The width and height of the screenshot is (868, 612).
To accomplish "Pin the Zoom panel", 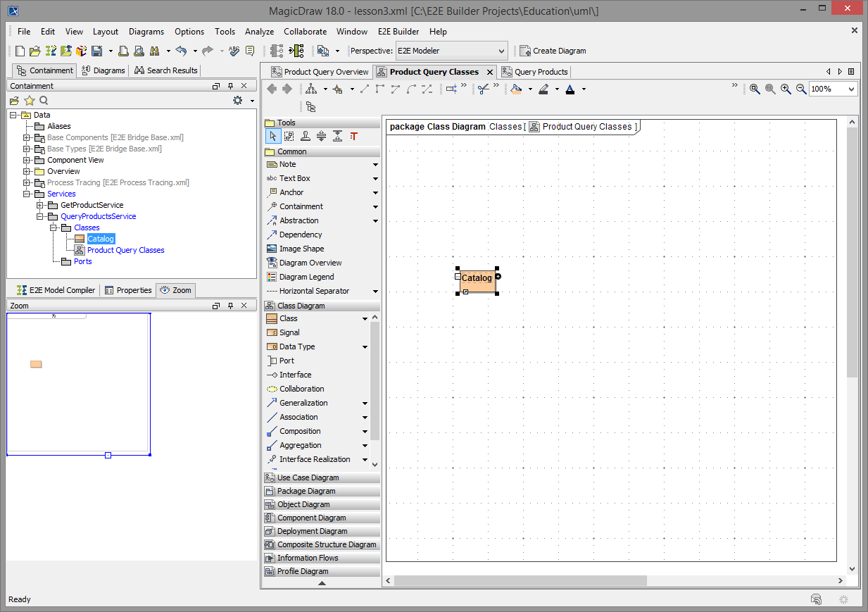I will 230,305.
